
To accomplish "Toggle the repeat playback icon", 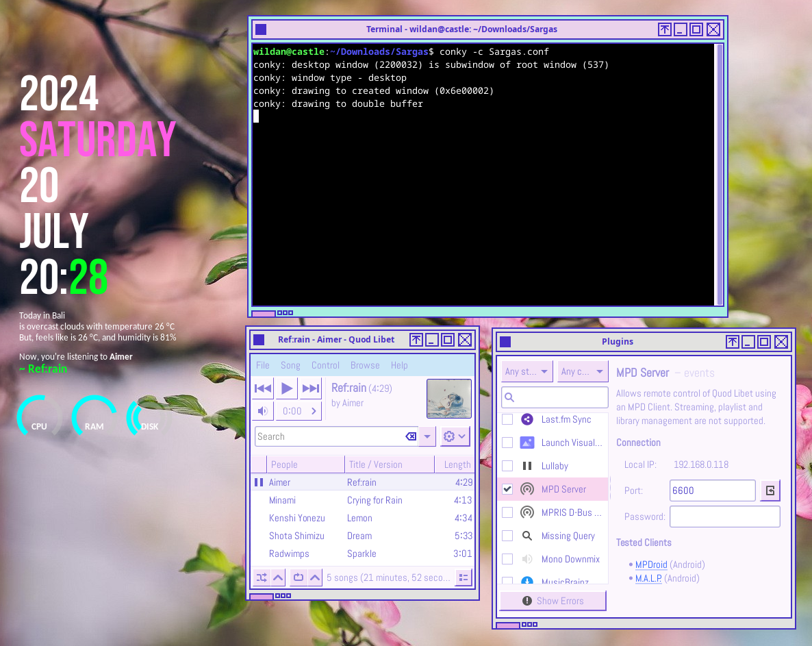I will [298, 577].
